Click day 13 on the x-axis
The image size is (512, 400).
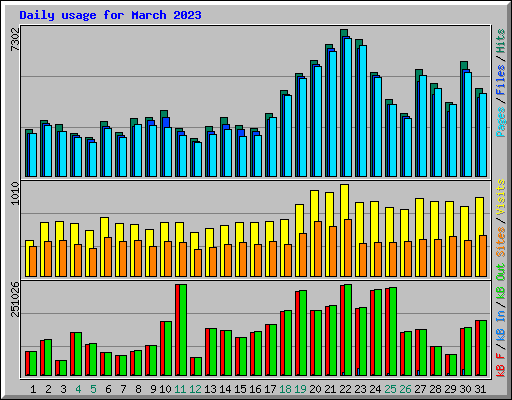click(210, 389)
